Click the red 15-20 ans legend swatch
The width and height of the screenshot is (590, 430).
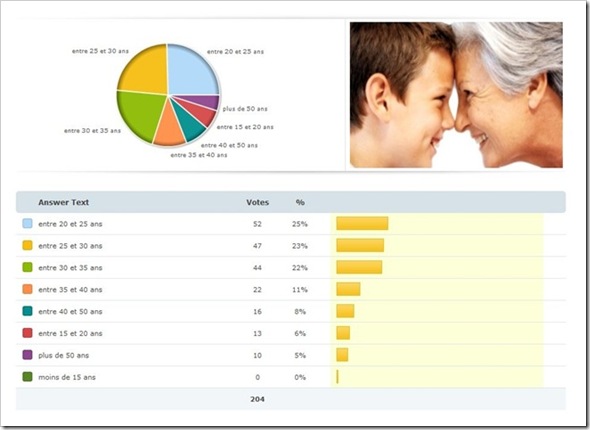pos(27,333)
